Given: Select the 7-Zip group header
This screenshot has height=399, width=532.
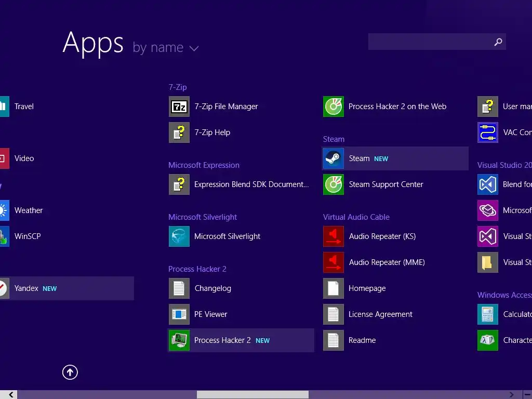Looking at the screenshot, I should (x=178, y=87).
